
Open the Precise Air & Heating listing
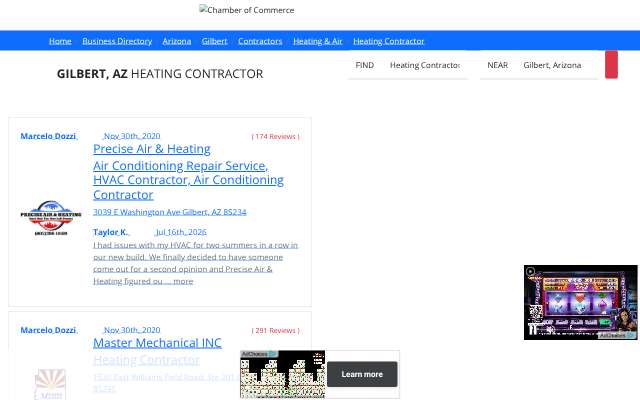pos(152,149)
